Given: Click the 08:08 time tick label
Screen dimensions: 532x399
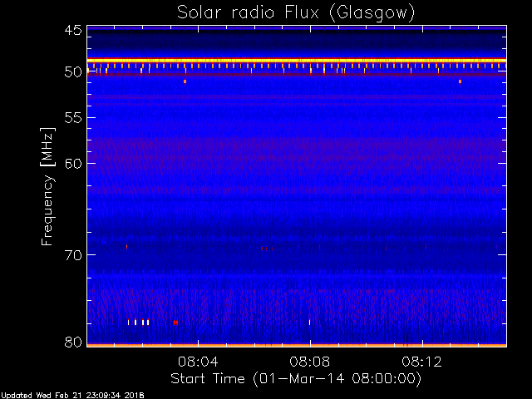Looking at the screenshot, I should coord(310,362).
